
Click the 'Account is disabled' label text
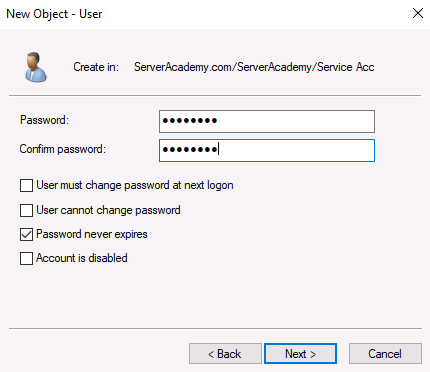click(82, 258)
